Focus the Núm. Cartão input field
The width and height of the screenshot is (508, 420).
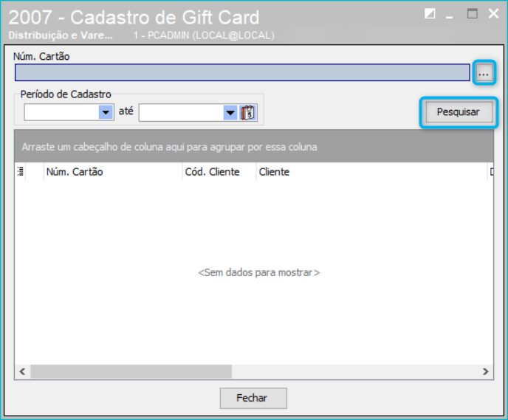(x=242, y=72)
